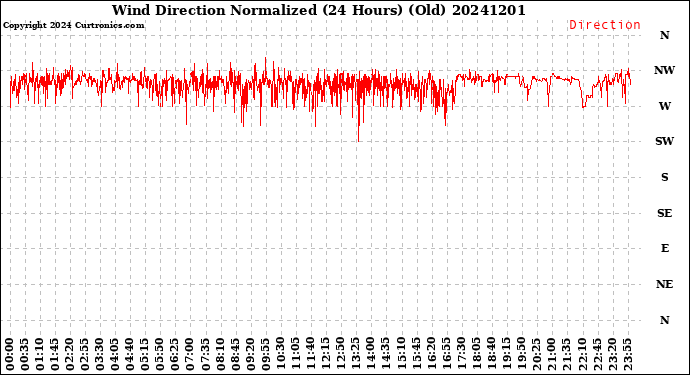Select the 'W' y-axis label
Screen dimensions: 690x375
664,106
